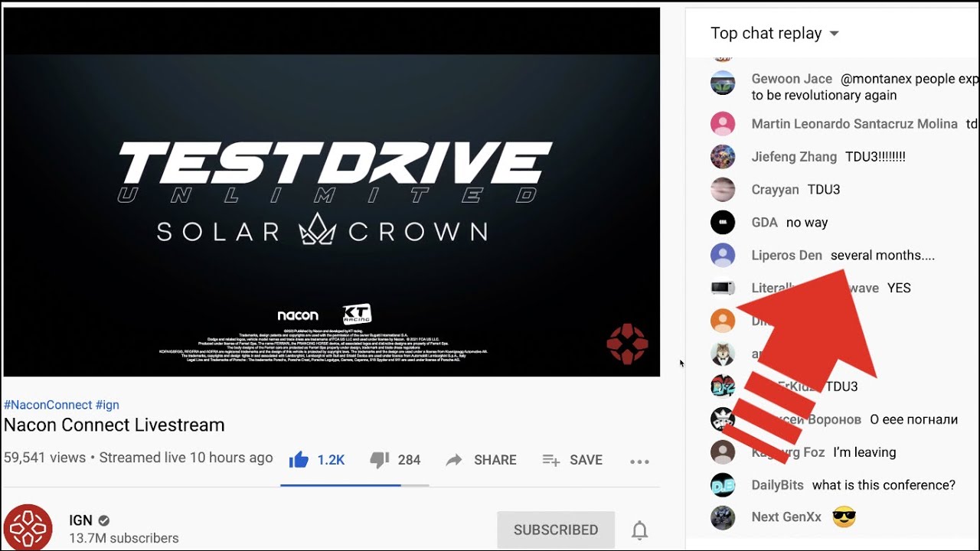This screenshot has width=980, height=551.
Task: Click the IGN verified checkmark badge
Action: point(104,520)
